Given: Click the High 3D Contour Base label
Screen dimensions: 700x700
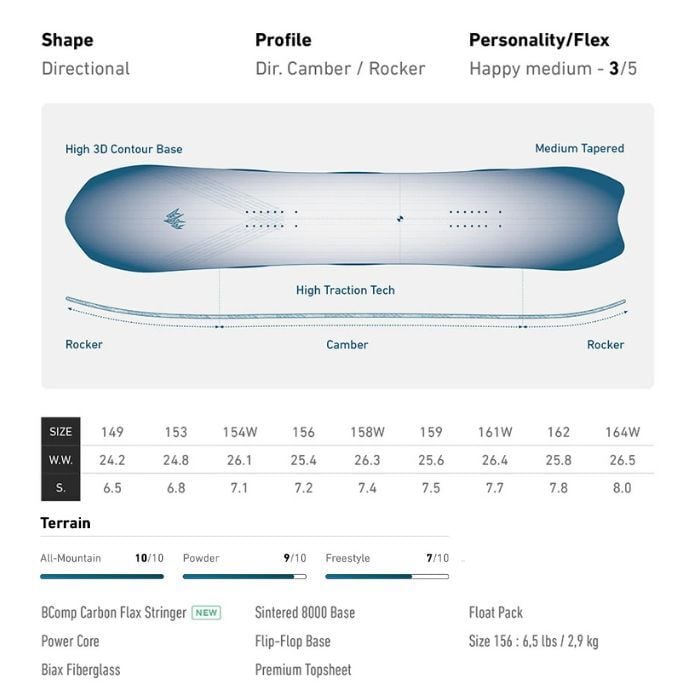Looking at the screenshot, I should click(124, 149).
